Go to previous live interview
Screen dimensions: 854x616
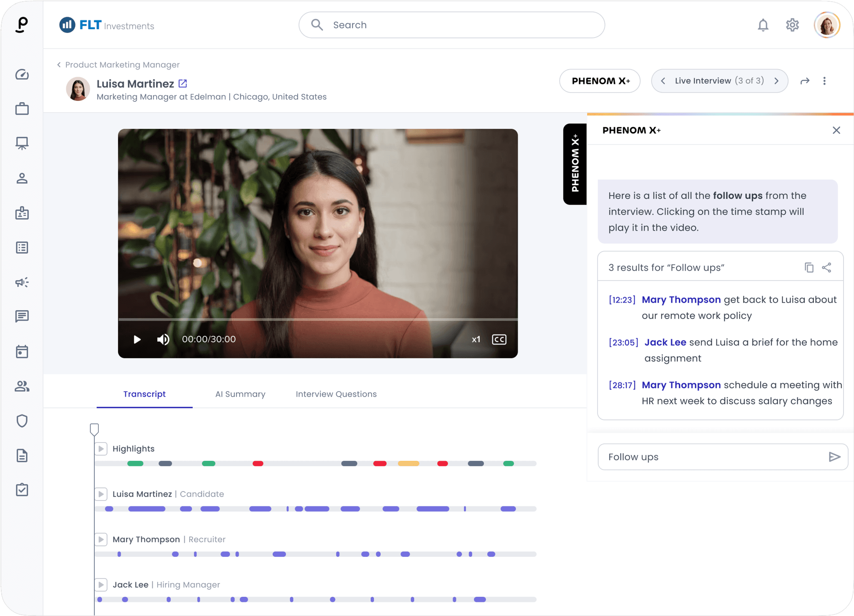pyautogui.click(x=663, y=81)
